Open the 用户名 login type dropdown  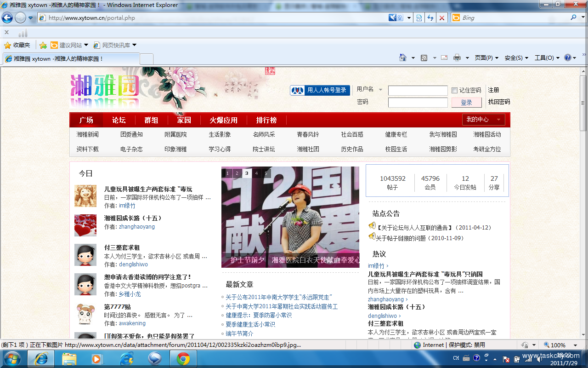coord(380,90)
